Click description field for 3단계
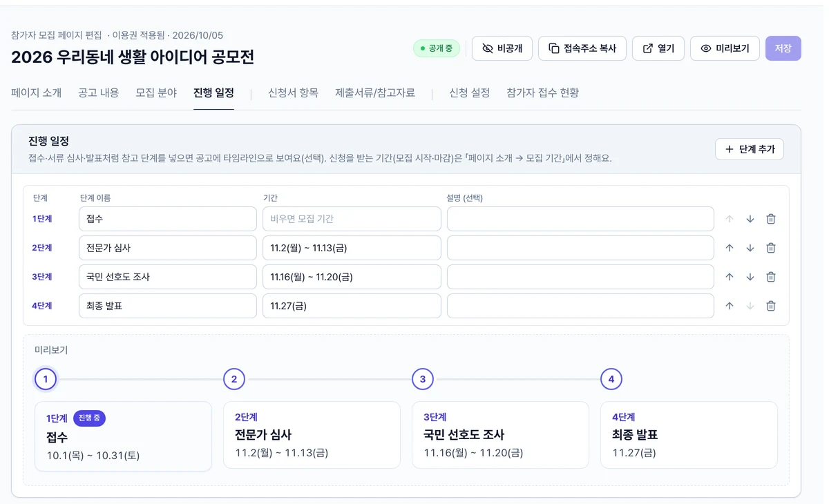The height and width of the screenshot is (504, 829). [x=580, y=277]
